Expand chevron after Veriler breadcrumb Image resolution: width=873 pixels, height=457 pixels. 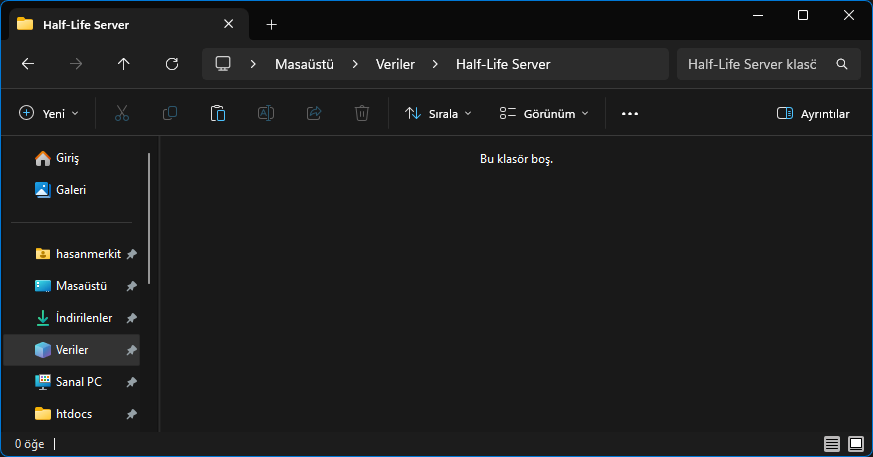(x=435, y=64)
